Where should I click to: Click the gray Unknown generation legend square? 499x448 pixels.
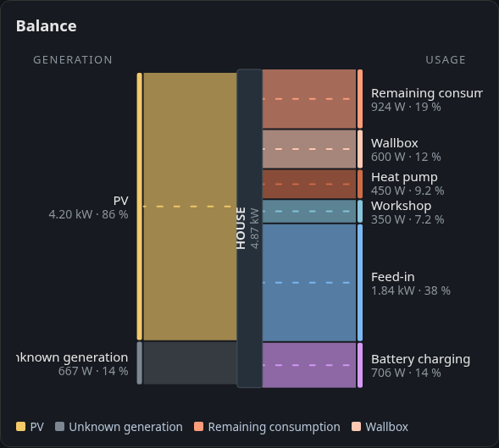click(x=59, y=426)
